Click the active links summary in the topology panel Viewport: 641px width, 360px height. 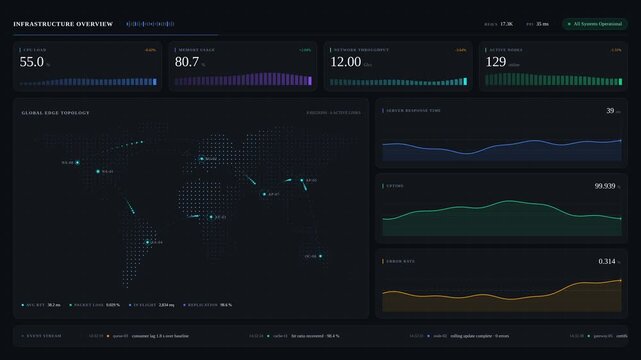tap(334, 113)
